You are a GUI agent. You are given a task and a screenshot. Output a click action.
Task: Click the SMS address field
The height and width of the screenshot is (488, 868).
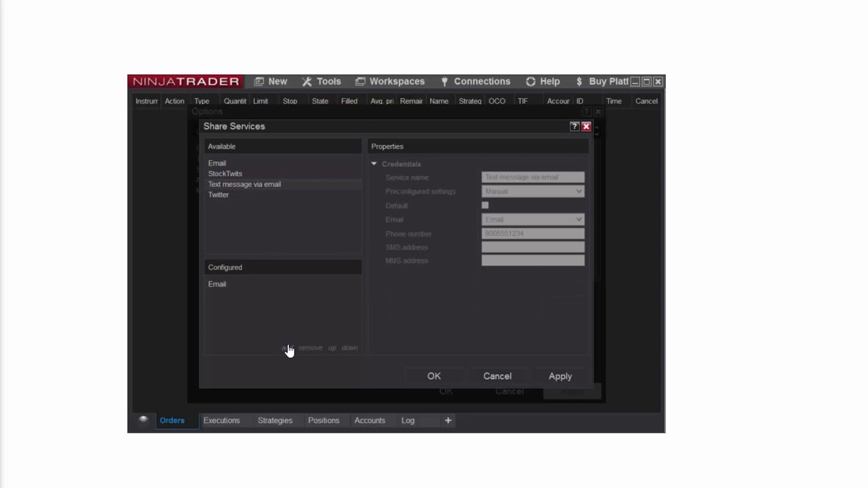[x=532, y=247]
